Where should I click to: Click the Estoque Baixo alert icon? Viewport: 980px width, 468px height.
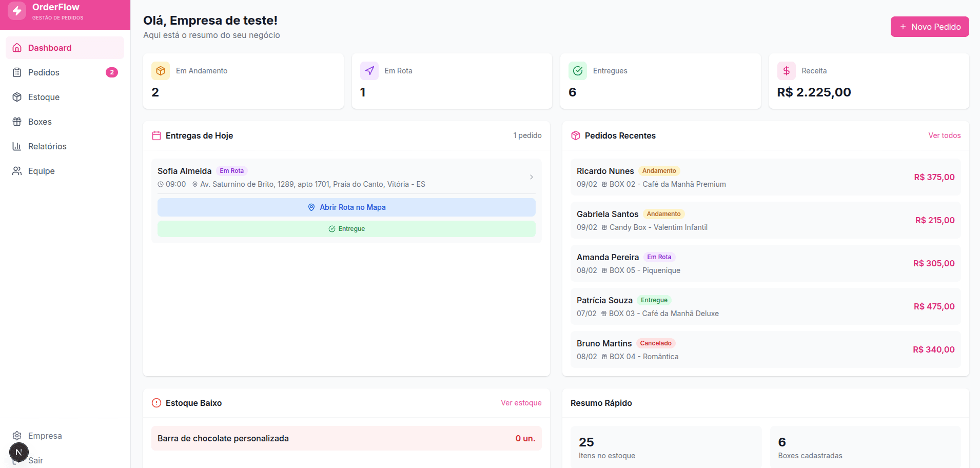(156, 403)
